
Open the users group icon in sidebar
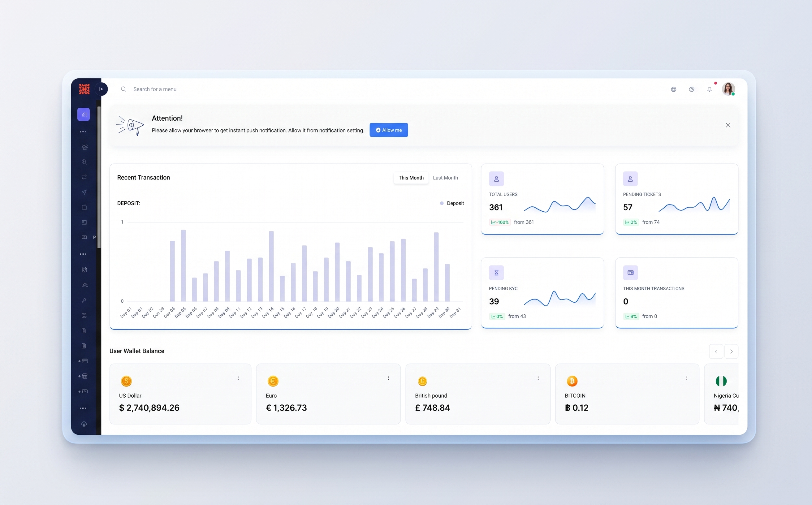[84, 147]
